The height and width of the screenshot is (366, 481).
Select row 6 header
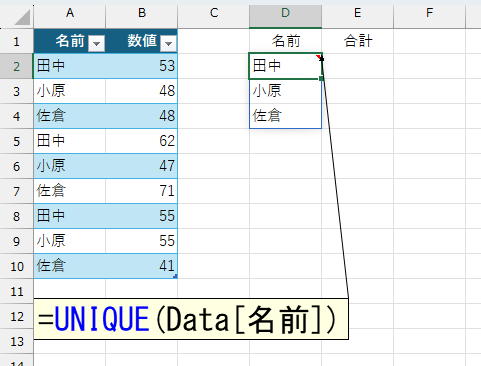click(17, 166)
